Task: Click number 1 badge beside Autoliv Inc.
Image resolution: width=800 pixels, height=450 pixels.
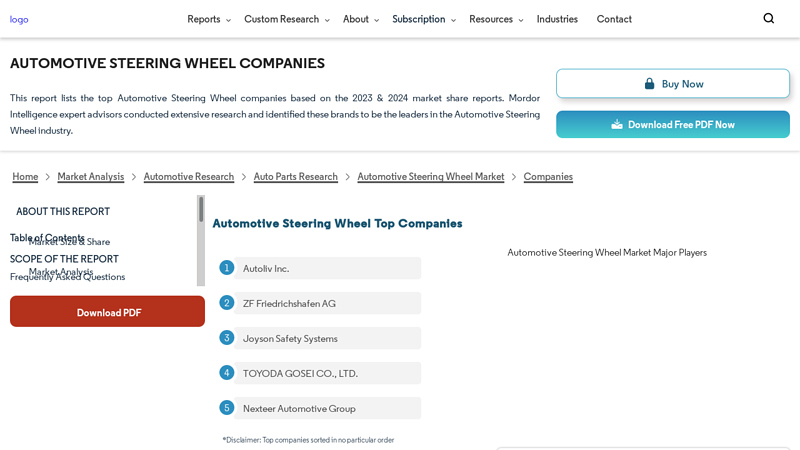Action: pos(227,268)
